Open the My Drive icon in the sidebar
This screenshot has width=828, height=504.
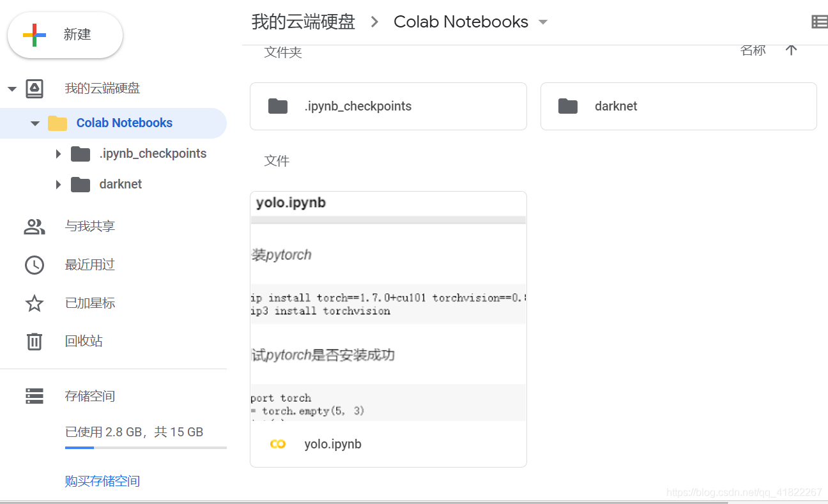pos(34,89)
